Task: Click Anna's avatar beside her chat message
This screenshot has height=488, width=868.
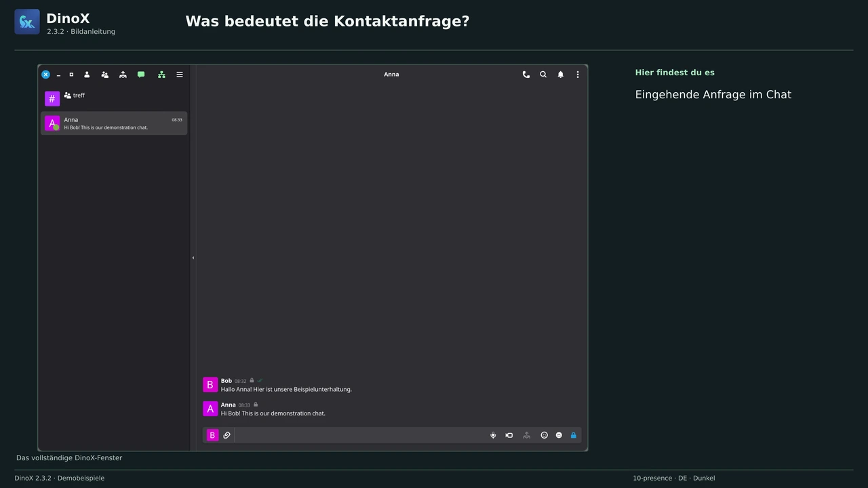Action: click(210, 409)
